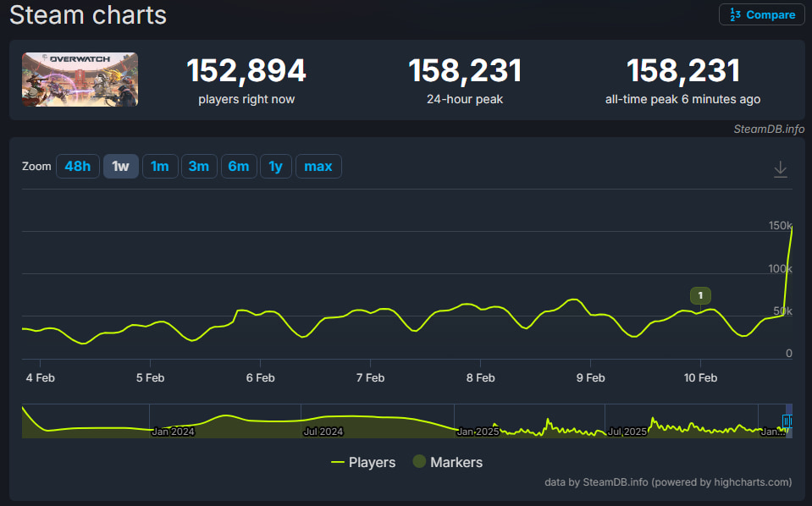Open the Compare tool
This screenshot has width=812, height=506.
(x=761, y=14)
